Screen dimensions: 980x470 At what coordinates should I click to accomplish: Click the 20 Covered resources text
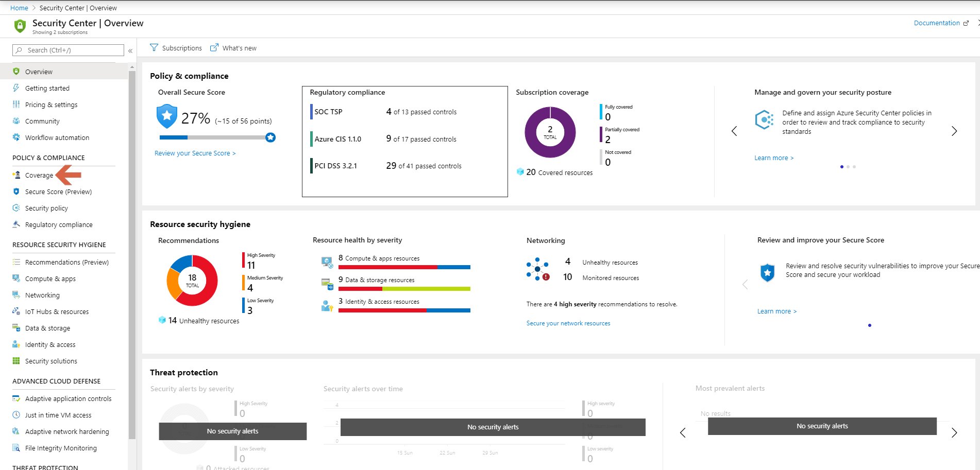click(559, 172)
